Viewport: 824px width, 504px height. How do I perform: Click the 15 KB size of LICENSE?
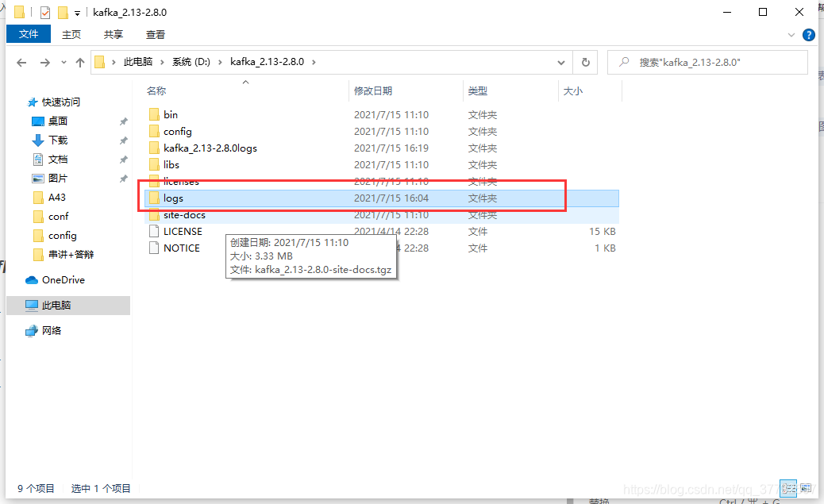tap(603, 231)
